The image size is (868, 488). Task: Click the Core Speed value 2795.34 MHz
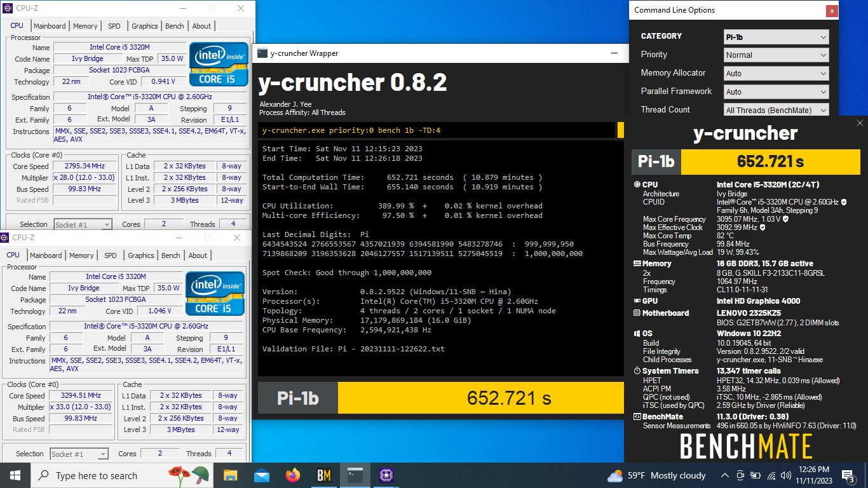85,166
